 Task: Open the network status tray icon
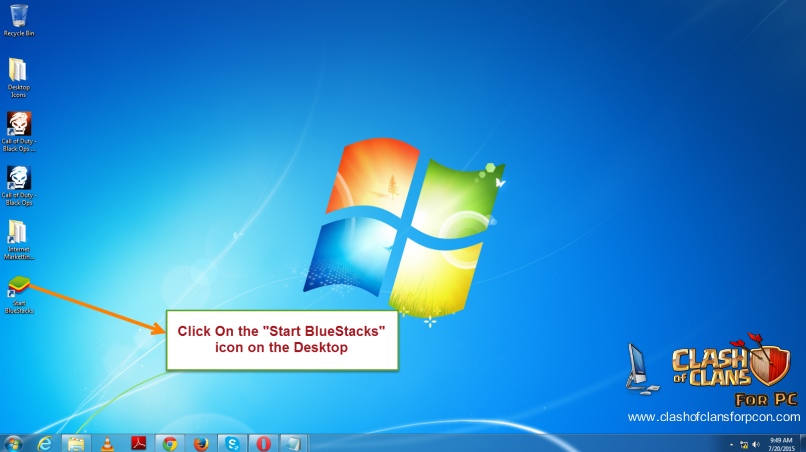click(x=744, y=445)
